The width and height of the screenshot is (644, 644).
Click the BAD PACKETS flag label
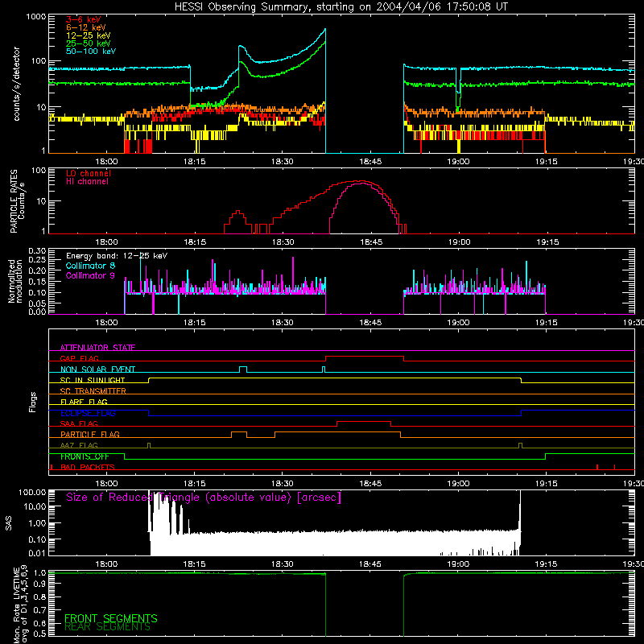tap(88, 467)
